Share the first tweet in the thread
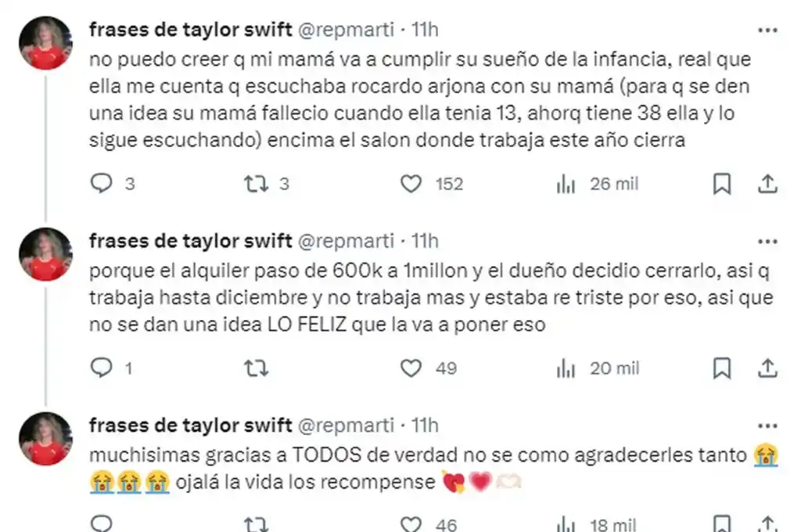Viewport: 801px width, 532px height. [x=768, y=184]
